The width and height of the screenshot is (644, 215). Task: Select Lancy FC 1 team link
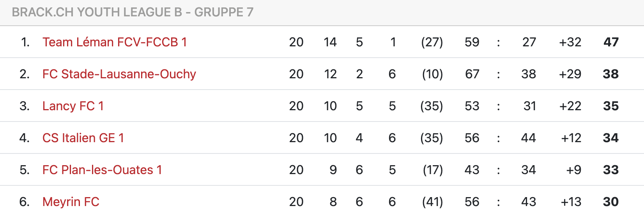(x=73, y=106)
